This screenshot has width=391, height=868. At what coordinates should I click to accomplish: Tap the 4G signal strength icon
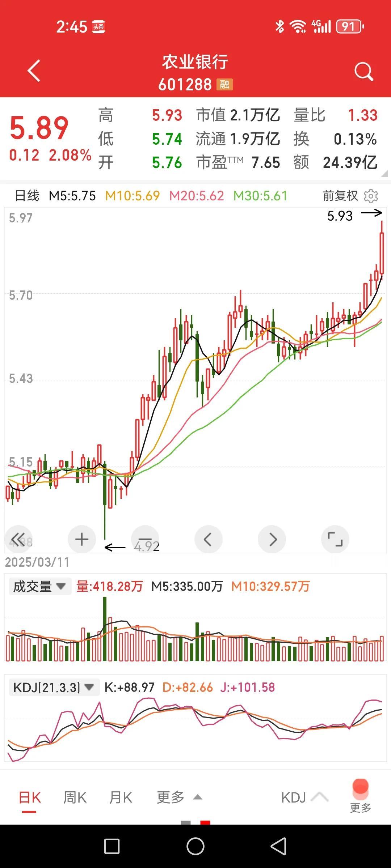click(321, 26)
